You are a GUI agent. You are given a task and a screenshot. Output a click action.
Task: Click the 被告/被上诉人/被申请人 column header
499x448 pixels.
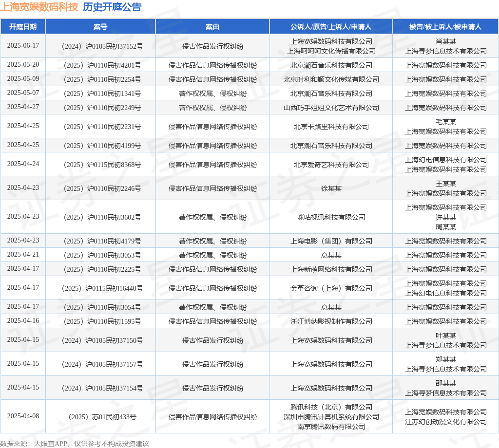(x=445, y=27)
